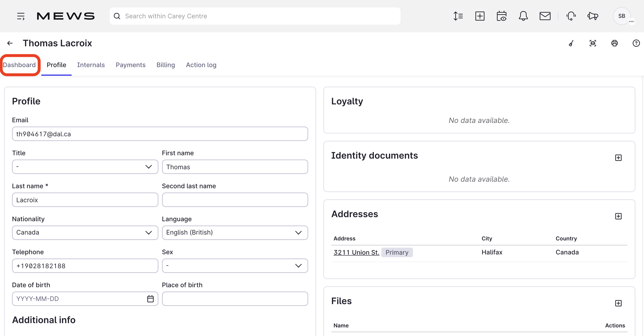This screenshot has height=336, width=644.
Task: Expand the Language dropdown
Action: (234, 233)
